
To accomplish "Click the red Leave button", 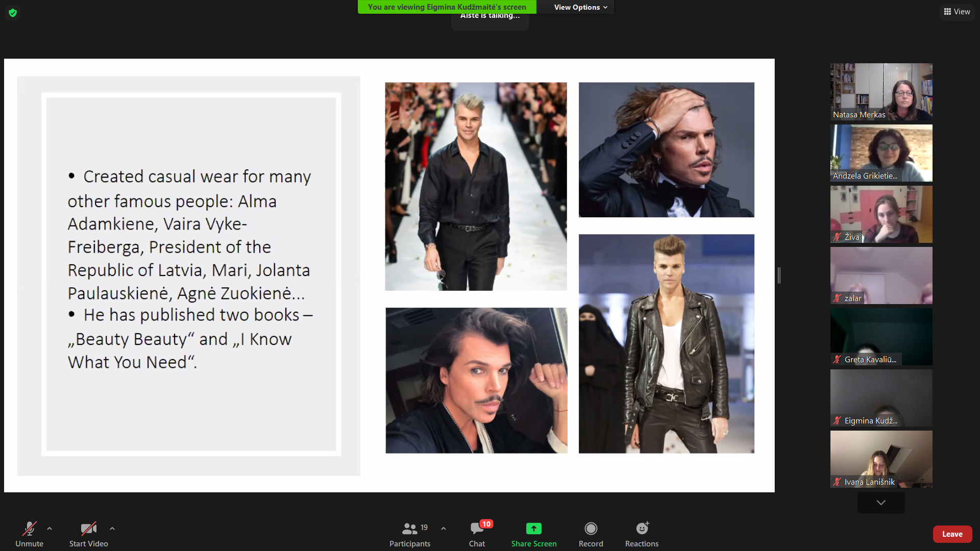I will [x=952, y=534].
